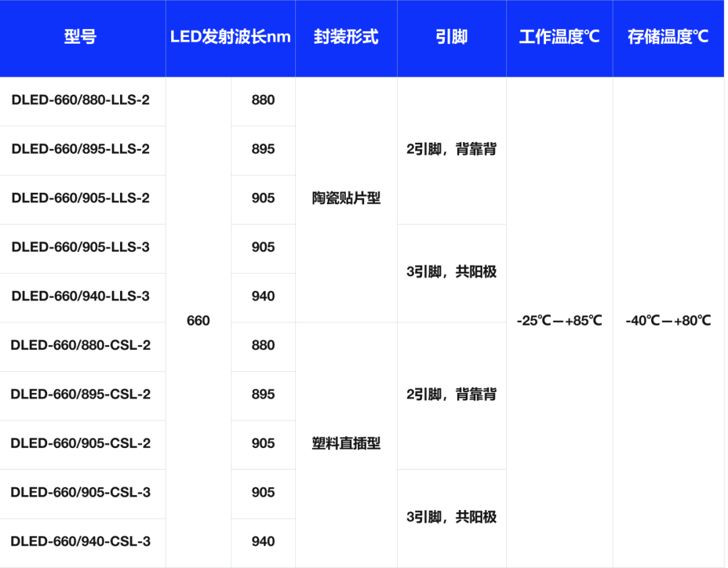Click the -25℃—+85℃ operating temperature cell
728x568 pixels.
click(x=558, y=321)
